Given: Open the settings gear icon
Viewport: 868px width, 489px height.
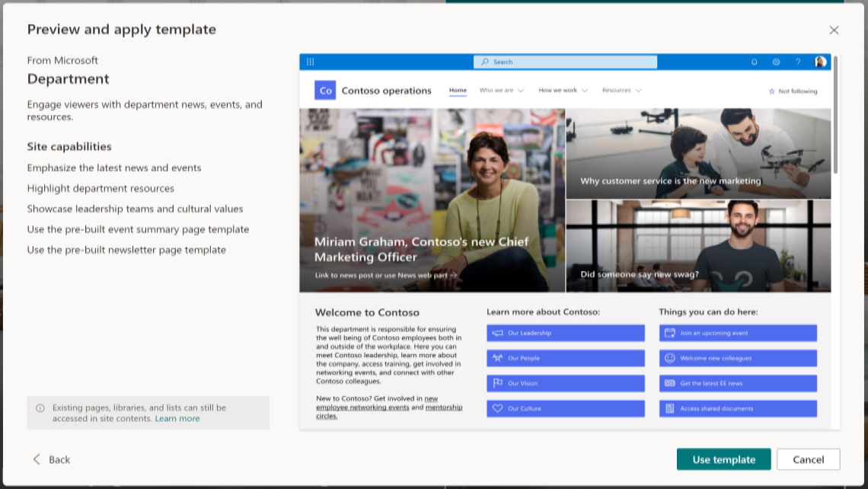Looking at the screenshot, I should click(776, 62).
